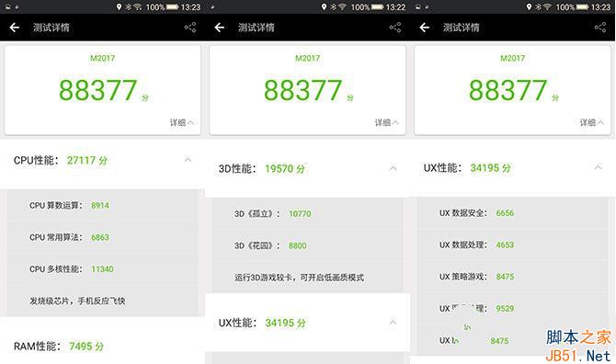Screen dimensions: 616x364
Task: Select the 运行3D游戏较卡 note
Action: pos(299,278)
